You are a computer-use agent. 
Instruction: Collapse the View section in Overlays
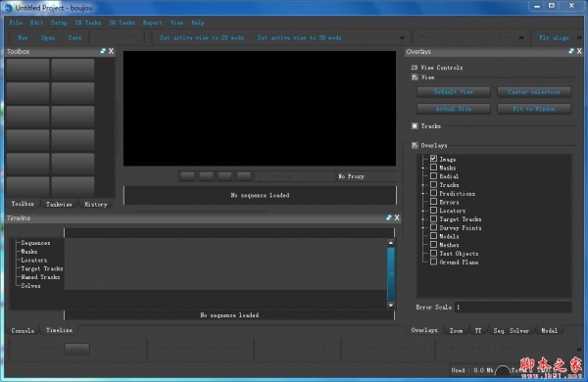pos(415,77)
